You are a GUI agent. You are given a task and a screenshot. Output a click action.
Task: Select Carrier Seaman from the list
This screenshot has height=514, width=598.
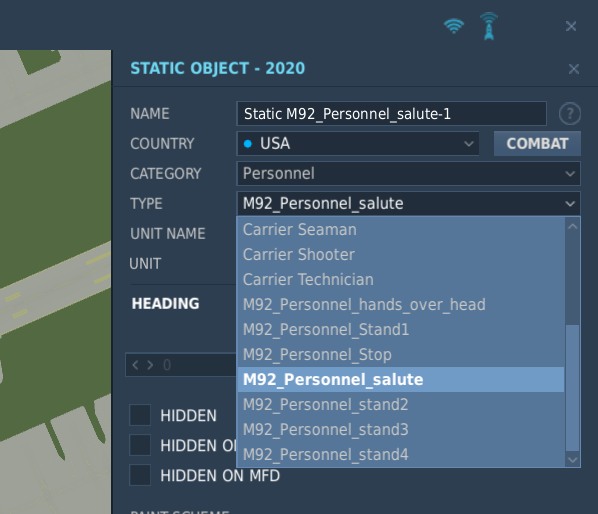pyautogui.click(x=401, y=230)
